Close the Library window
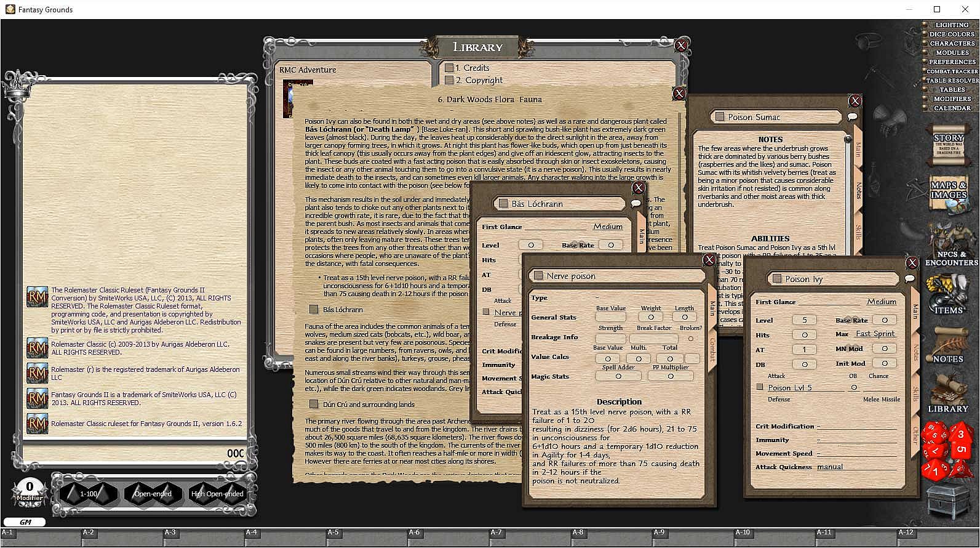This screenshot has width=980, height=548. pyautogui.click(x=681, y=45)
